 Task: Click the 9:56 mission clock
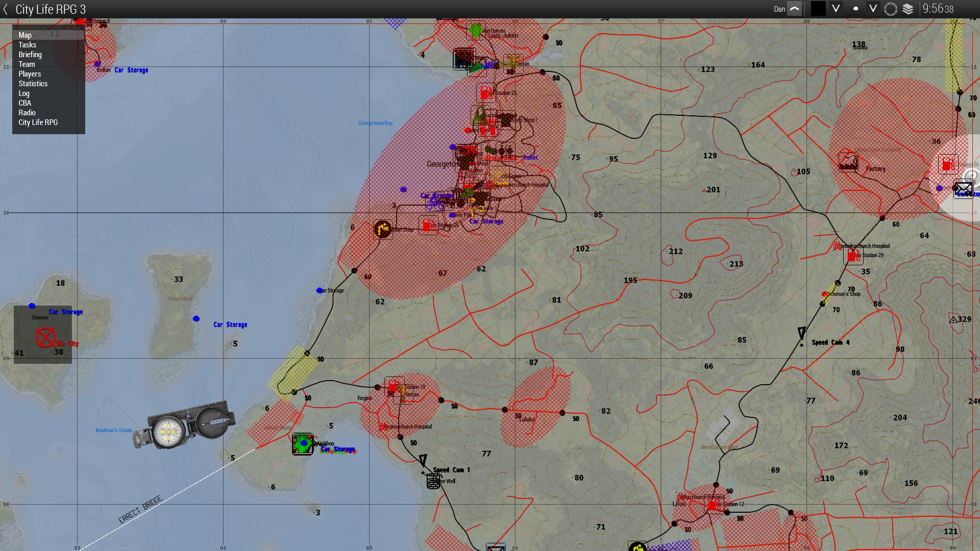[x=938, y=9]
